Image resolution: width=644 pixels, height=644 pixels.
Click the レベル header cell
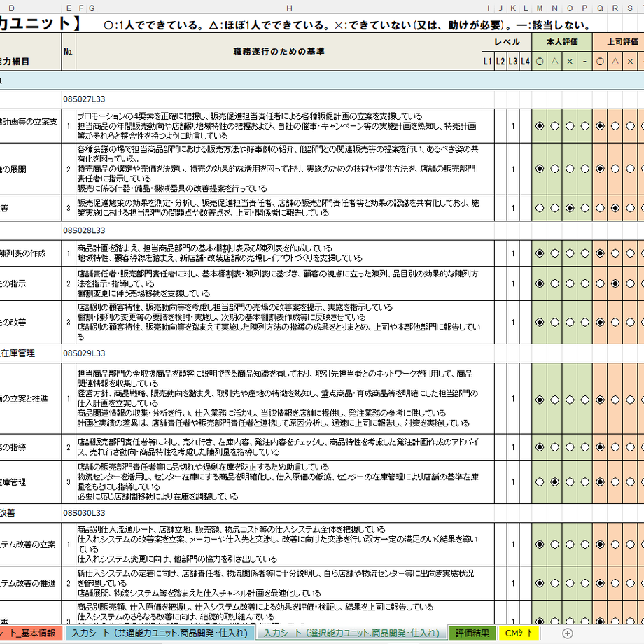pos(507,42)
